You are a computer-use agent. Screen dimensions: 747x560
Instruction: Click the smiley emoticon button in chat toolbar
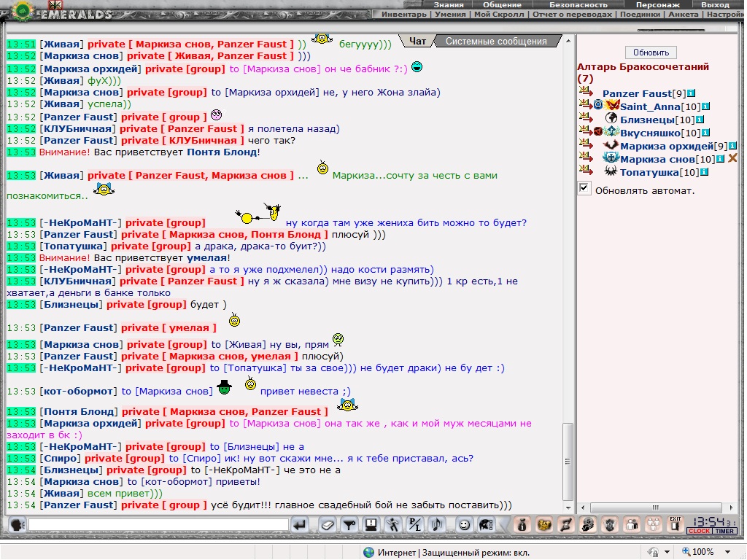(463, 525)
